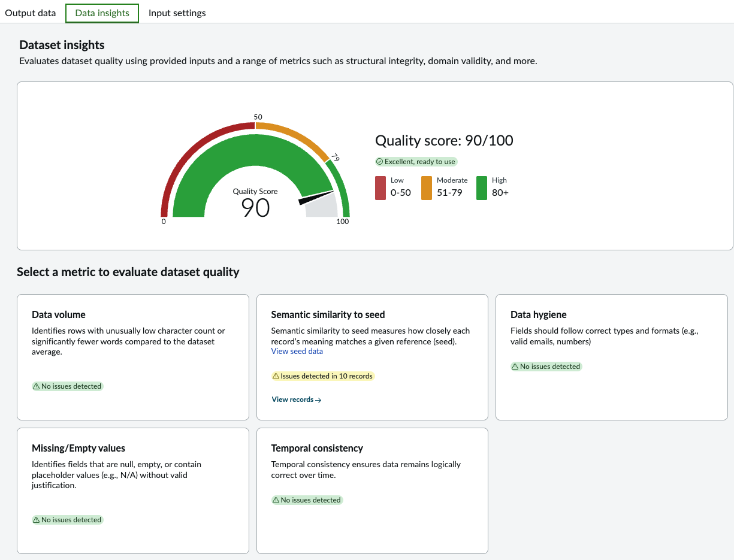The image size is (734, 560).
Task: Click Issues detected in 10 records badge
Action: (x=323, y=376)
